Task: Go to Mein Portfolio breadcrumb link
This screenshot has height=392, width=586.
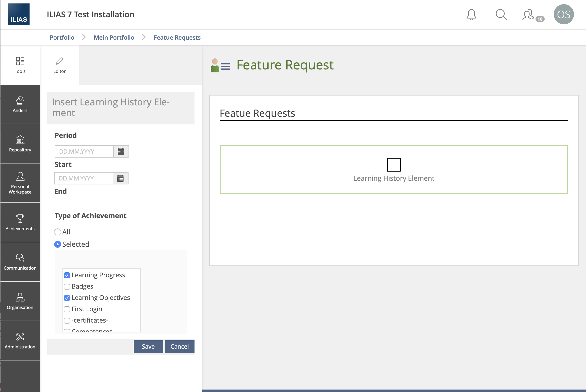Action: pyautogui.click(x=114, y=37)
